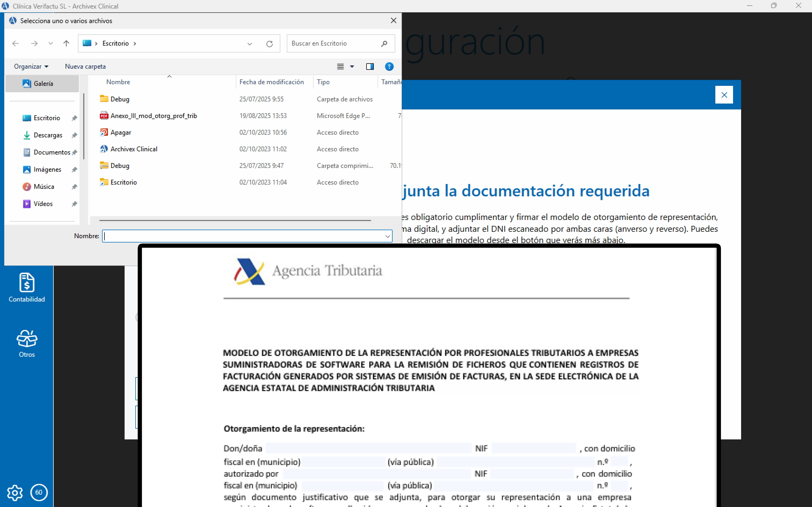812x507 pixels.
Task: Unpin Descargas from quick access
Action: [x=74, y=135]
